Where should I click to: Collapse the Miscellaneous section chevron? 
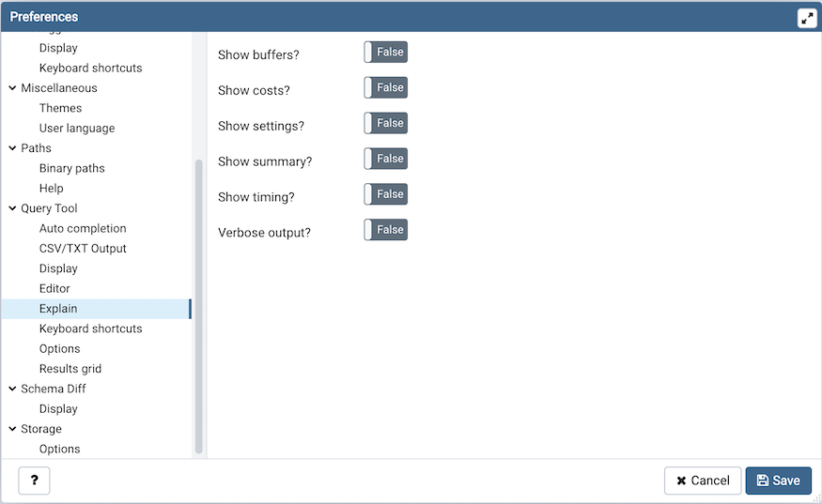pos(12,88)
